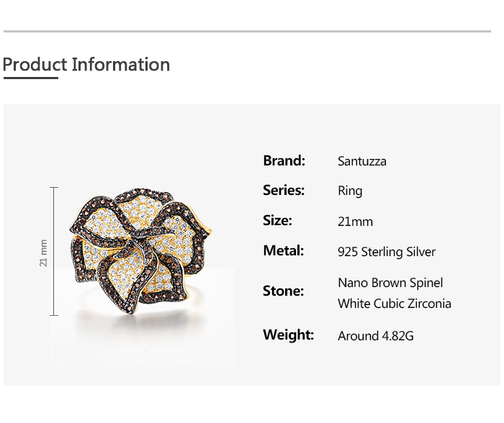Select the 925 Sterling Silver text
Viewport: 504px width, 423px height.
(387, 252)
